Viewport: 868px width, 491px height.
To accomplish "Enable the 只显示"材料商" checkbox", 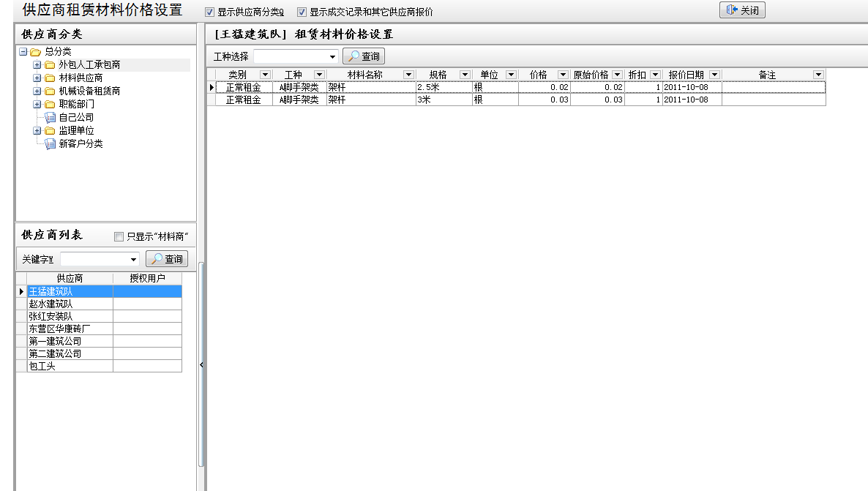I will pyautogui.click(x=118, y=235).
